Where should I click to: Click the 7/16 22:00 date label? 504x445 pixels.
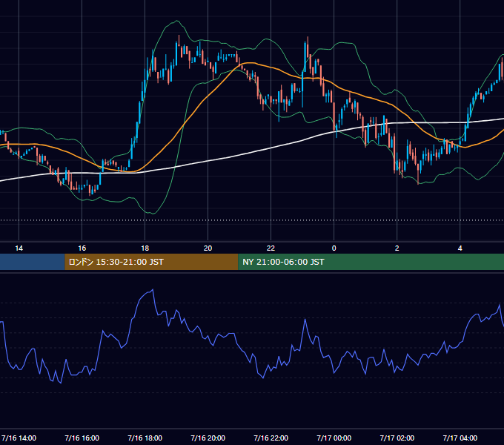271,438
